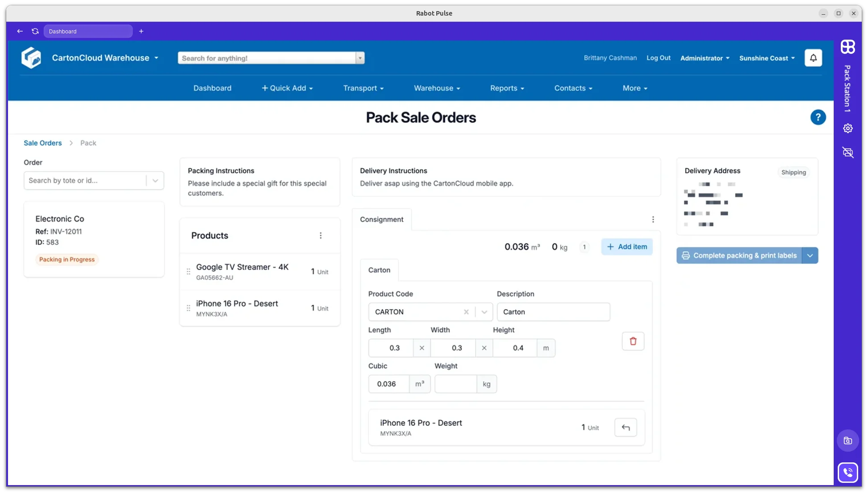Delete the Carton using the trash icon
The height and width of the screenshot is (494, 868).
(633, 341)
